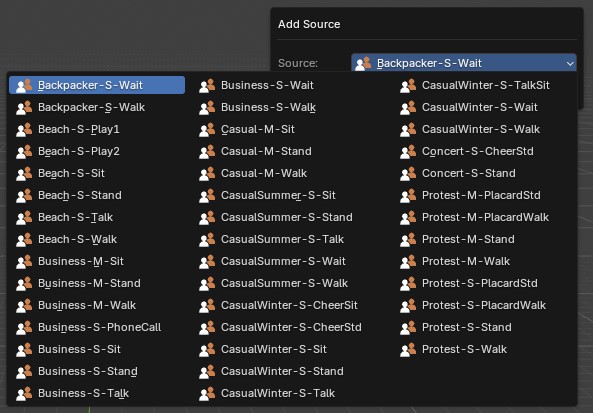Click the crowd icon beside Protest-M-PlacardStd
The width and height of the screenshot is (593, 413).
408,195
